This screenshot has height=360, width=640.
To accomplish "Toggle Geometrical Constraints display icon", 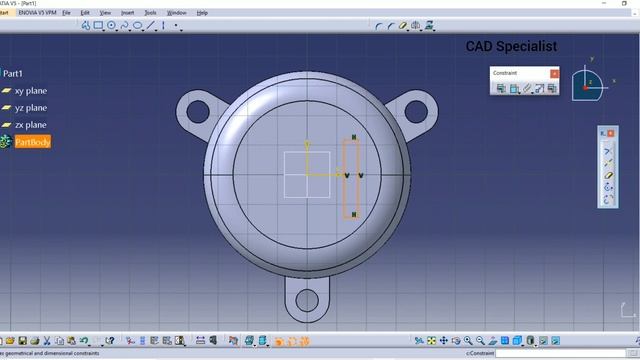I will [304, 341].
